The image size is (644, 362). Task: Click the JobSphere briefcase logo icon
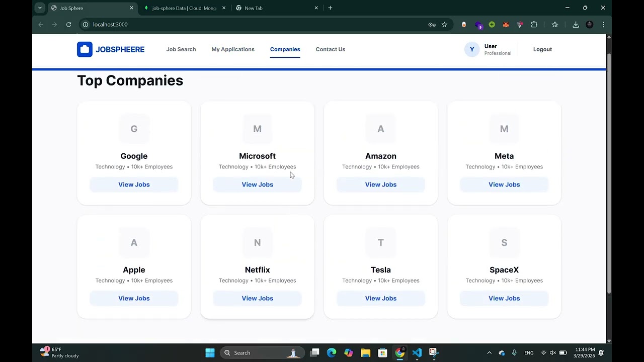click(85, 49)
